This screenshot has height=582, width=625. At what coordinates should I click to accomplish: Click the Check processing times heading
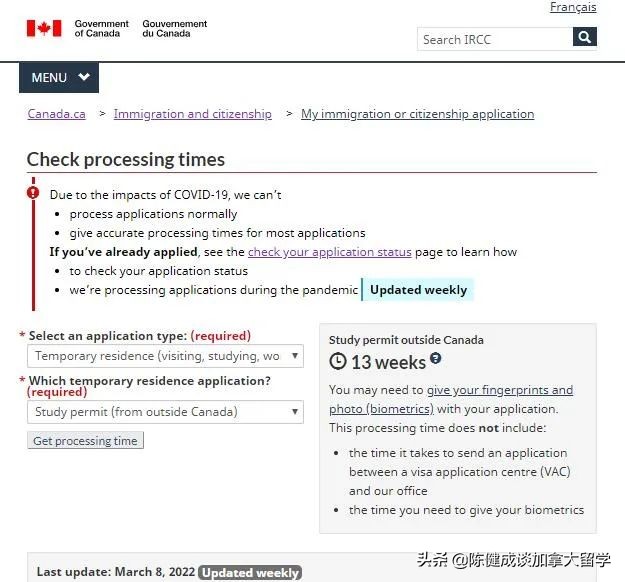click(126, 160)
